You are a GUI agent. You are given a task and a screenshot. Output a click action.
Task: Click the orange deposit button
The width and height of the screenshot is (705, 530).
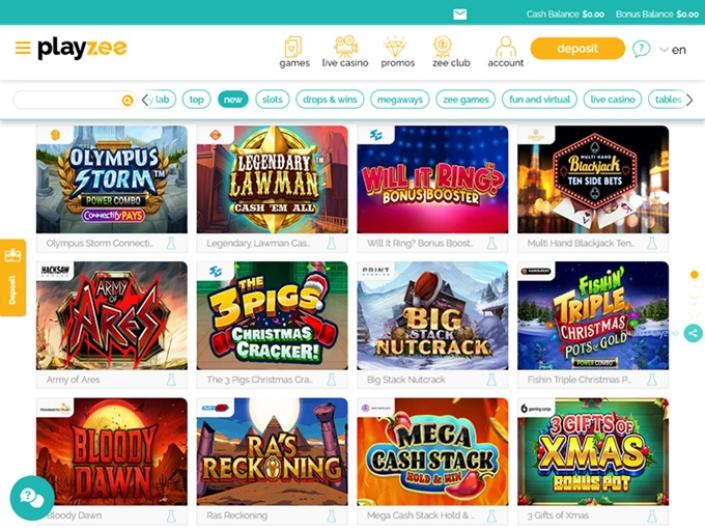[x=577, y=49]
